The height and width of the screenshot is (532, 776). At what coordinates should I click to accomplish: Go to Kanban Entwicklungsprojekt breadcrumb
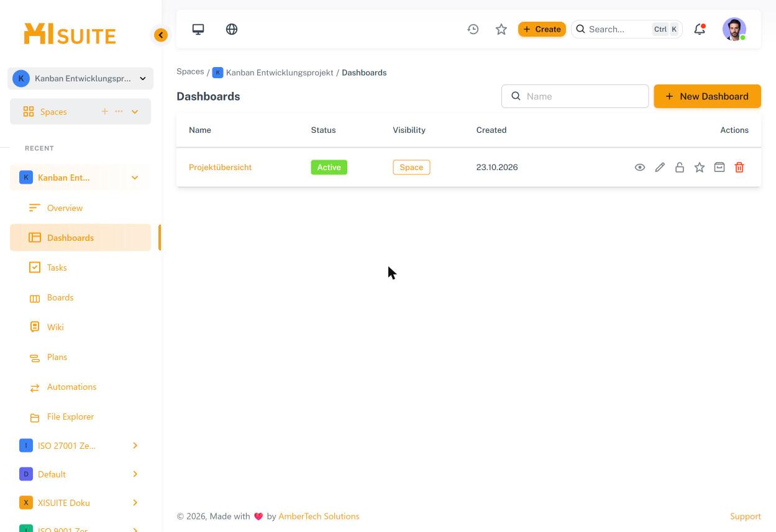[x=280, y=73]
